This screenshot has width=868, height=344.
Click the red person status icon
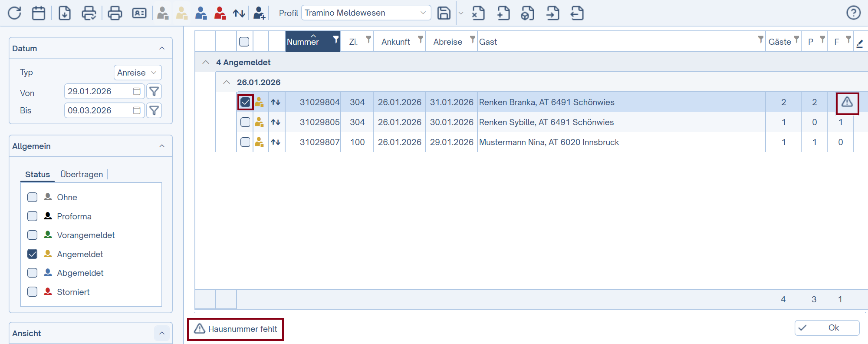click(220, 13)
